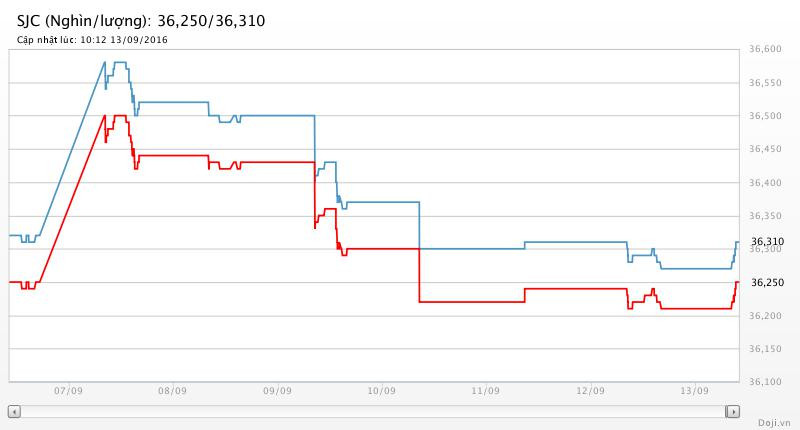Screen dimensions: 800x430
Task: Click the blue 36,310 sell price label
Action: point(767,241)
